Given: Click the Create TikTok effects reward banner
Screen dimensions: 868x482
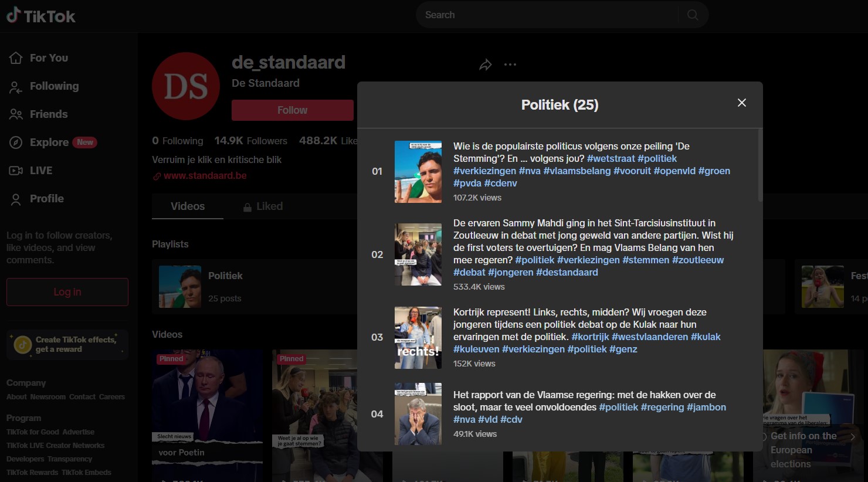Looking at the screenshot, I should (x=67, y=344).
